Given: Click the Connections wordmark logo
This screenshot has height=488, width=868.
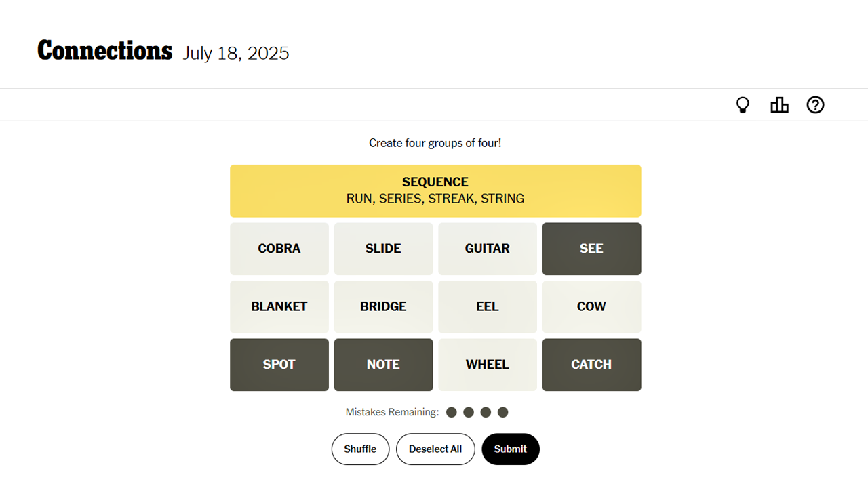Looking at the screenshot, I should tap(104, 50).
